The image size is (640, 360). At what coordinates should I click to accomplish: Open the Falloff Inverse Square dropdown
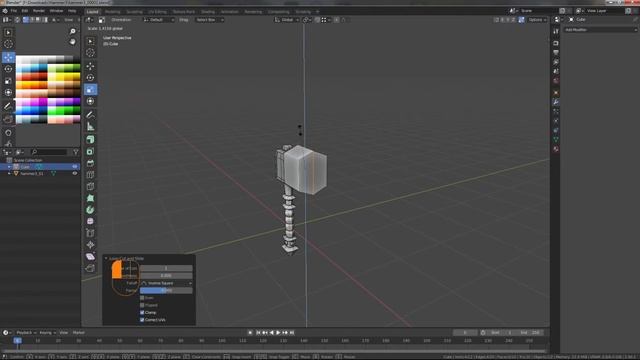tap(166, 283)
